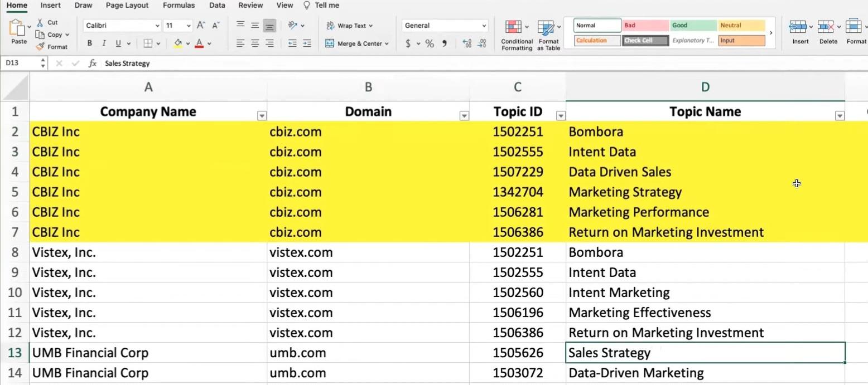Click the Tell me lightbulb icon

[307, 5]
